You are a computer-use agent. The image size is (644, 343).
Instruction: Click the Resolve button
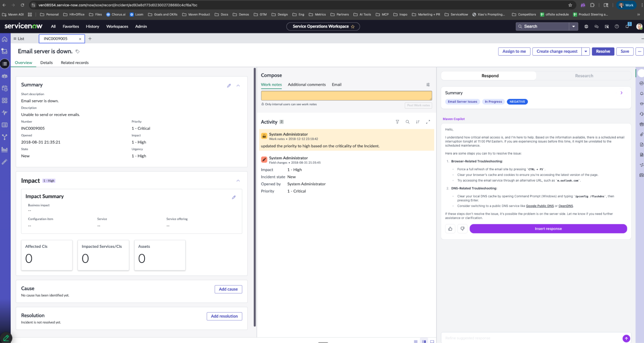pos(602,51)
